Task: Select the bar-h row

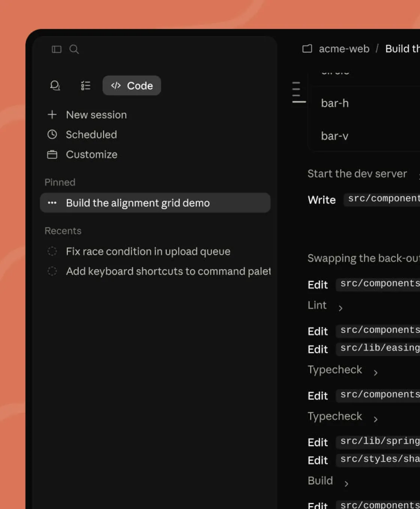Action: tap(364, 103)
